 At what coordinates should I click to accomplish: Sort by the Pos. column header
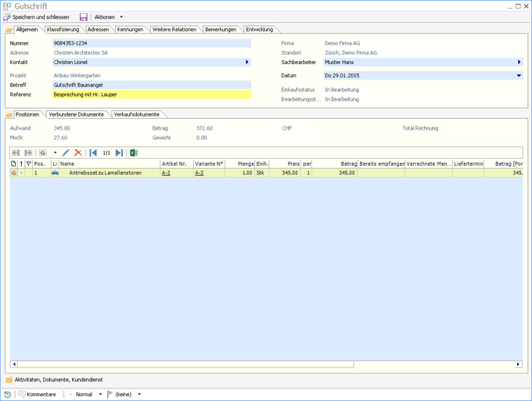(x=42, y=163)
